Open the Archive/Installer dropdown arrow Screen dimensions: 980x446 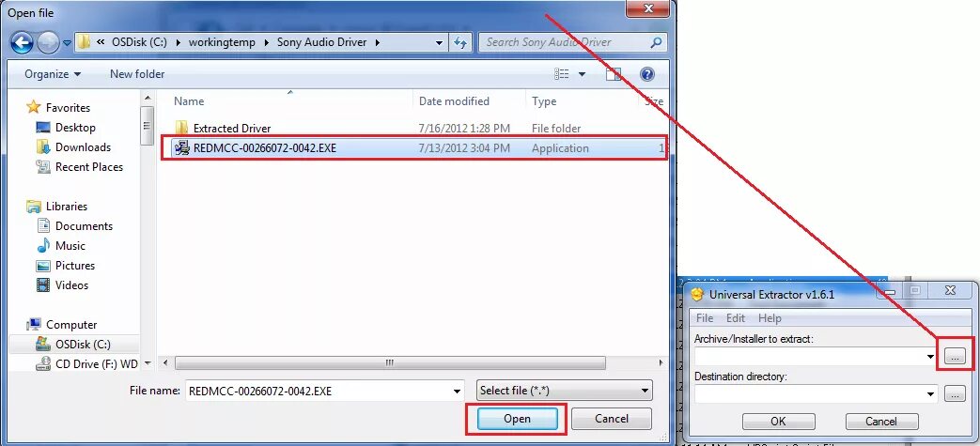(931, 357)
